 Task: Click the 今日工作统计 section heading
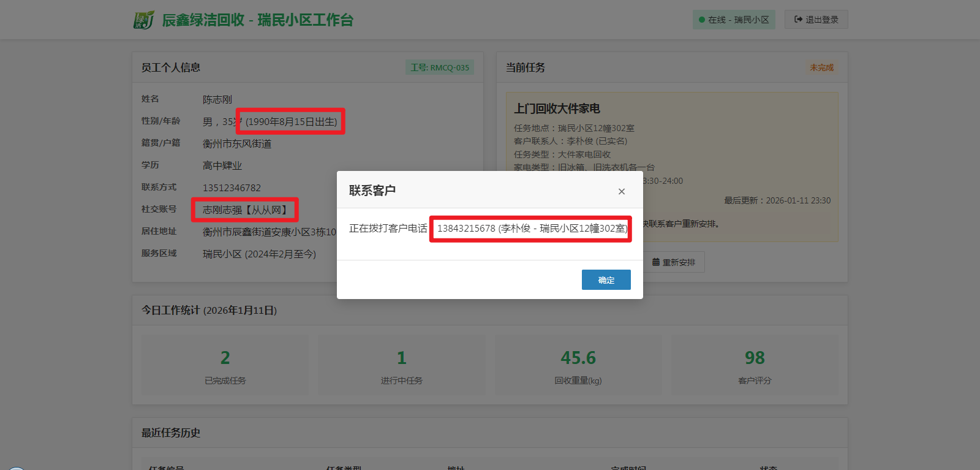click(209, 310)
